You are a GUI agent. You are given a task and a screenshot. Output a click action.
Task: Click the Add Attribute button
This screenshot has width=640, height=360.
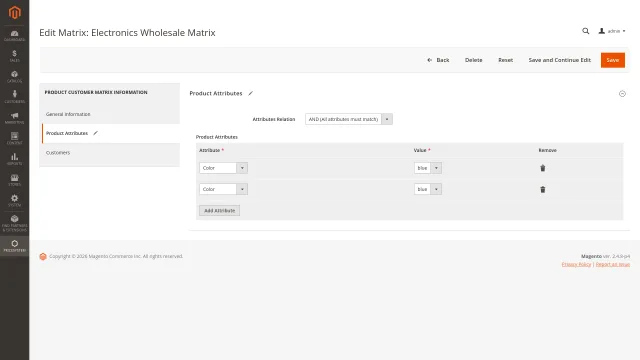click(220, 211)
